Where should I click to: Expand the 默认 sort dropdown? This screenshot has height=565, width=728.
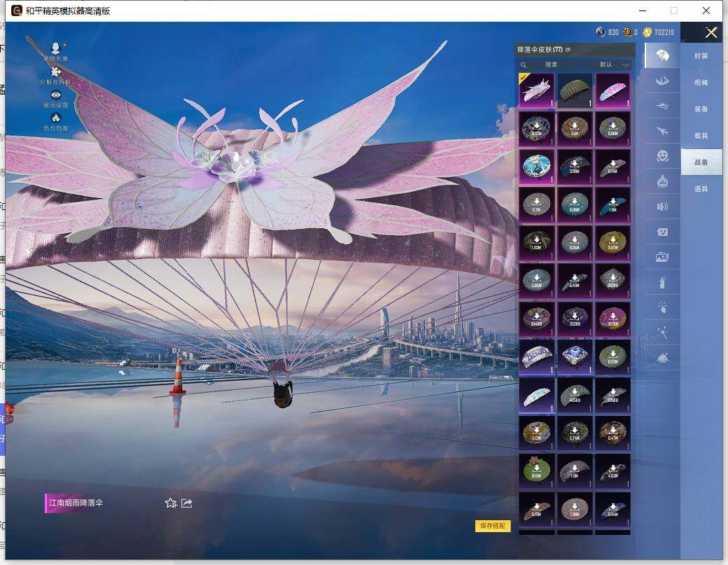coord(614,64)
